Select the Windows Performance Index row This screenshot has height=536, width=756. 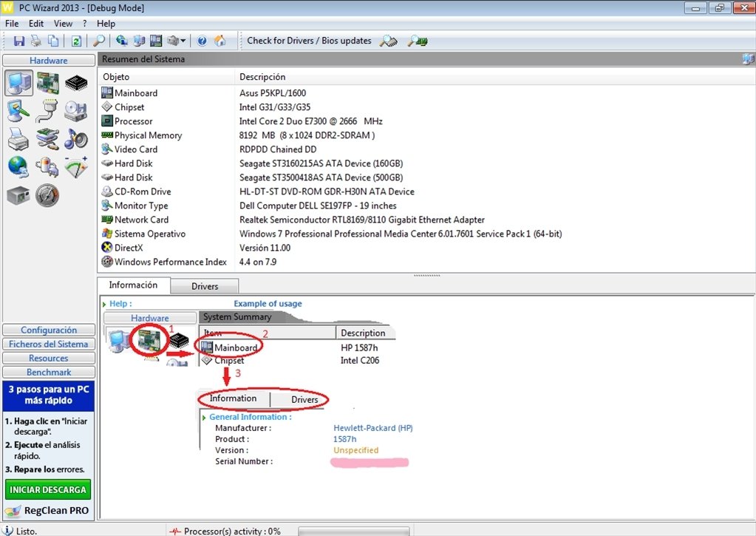coord(426,262)
